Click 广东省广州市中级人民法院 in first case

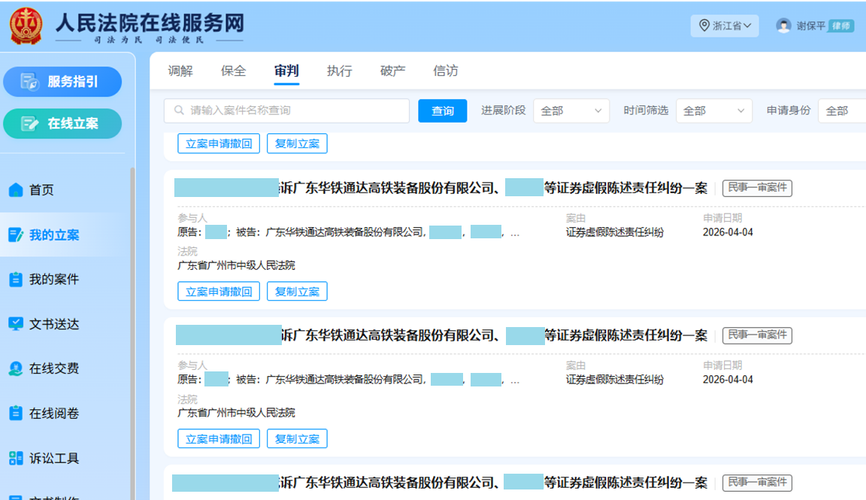coord(236,266)
